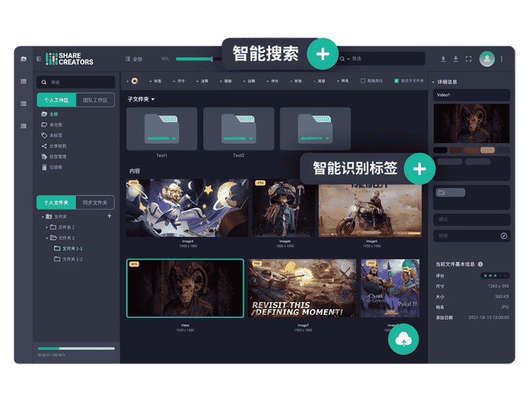Add a new folder with plus icon
The width and height of the screenshot is (532, 409).
point(109,216)
